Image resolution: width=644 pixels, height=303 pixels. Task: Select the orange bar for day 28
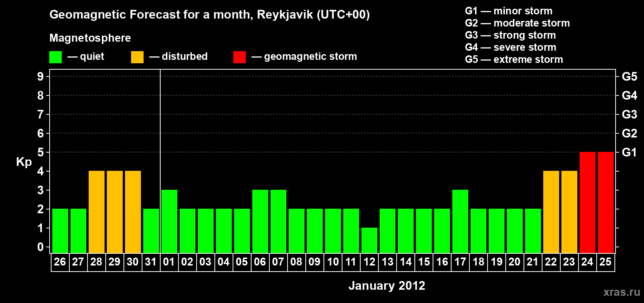tap(97, 212)
